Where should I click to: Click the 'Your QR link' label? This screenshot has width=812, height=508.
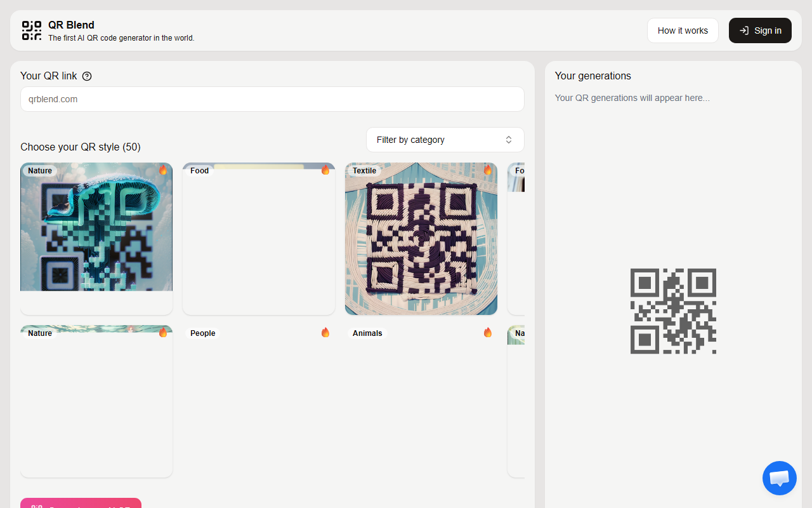click(x=49, y=76)
